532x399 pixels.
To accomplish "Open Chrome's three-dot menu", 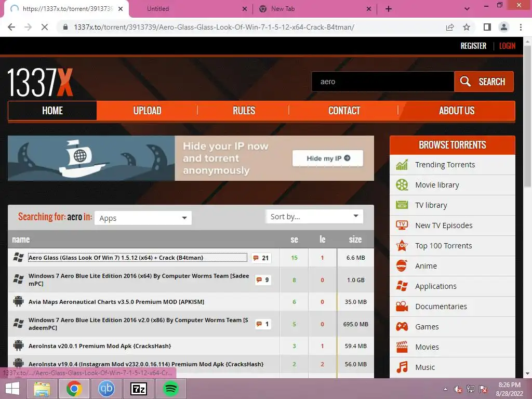I will click(521, 27).
